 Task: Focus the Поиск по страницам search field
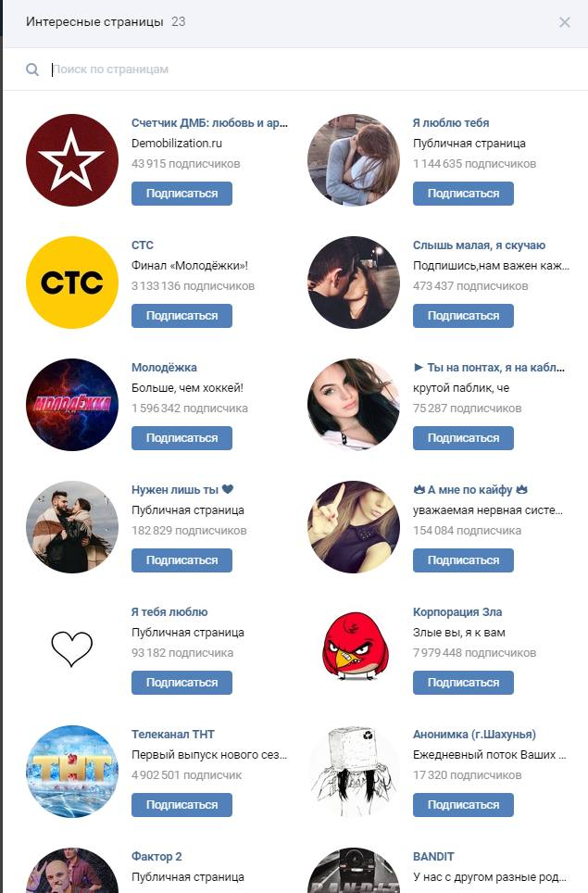307,69
